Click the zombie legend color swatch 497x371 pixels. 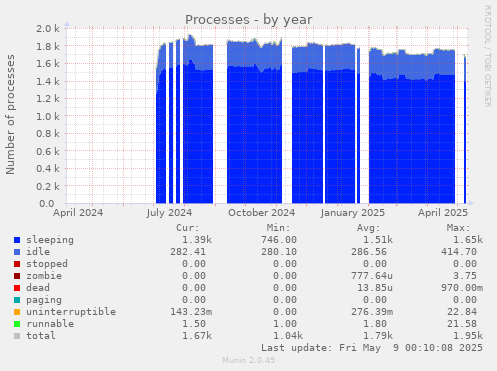17,276
